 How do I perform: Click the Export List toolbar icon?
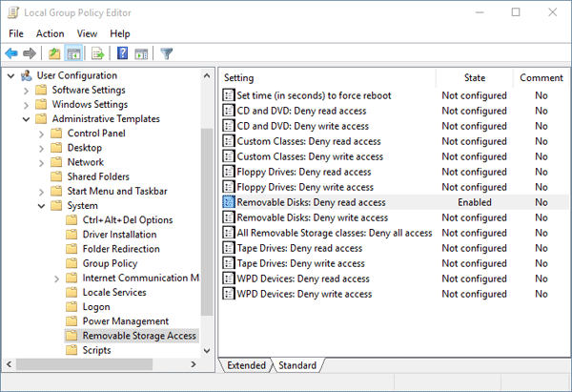point(97,53)
